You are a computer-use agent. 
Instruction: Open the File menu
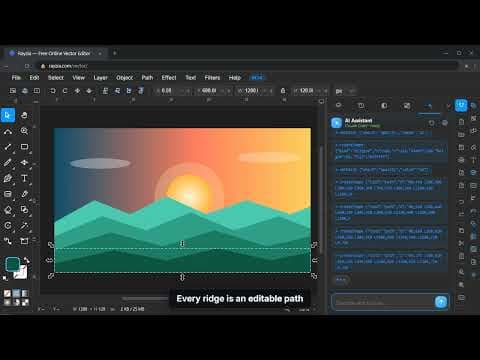pos(16,78)
